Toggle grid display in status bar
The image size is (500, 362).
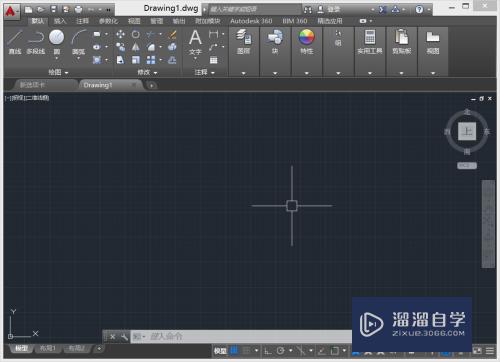coord(234,350)
